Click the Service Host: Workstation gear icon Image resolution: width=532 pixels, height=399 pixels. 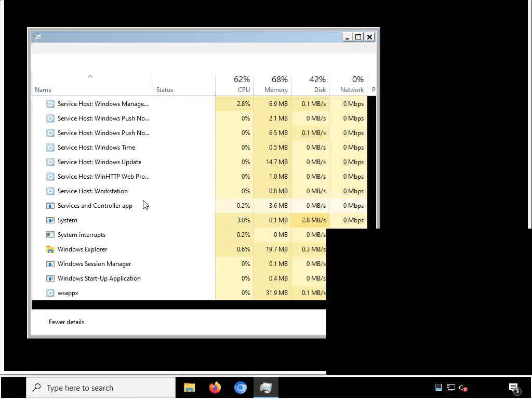pyautogui.click(x=50, y=191)
